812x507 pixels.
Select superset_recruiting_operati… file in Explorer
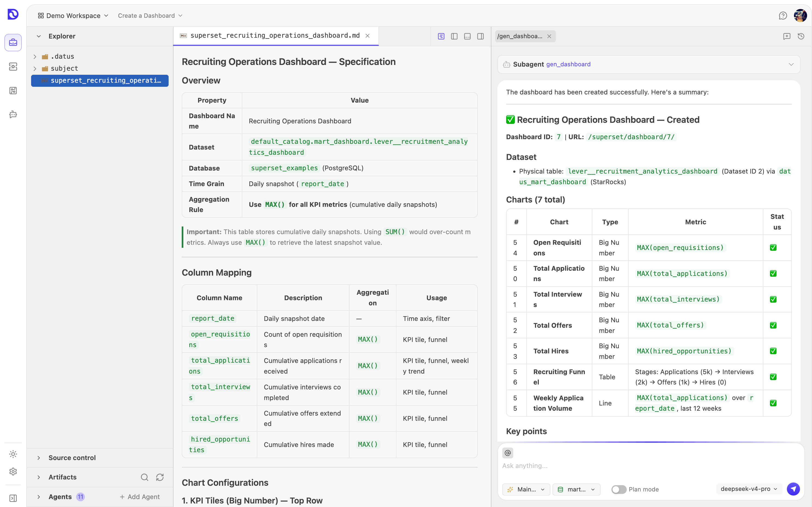[x=100, y=80]
